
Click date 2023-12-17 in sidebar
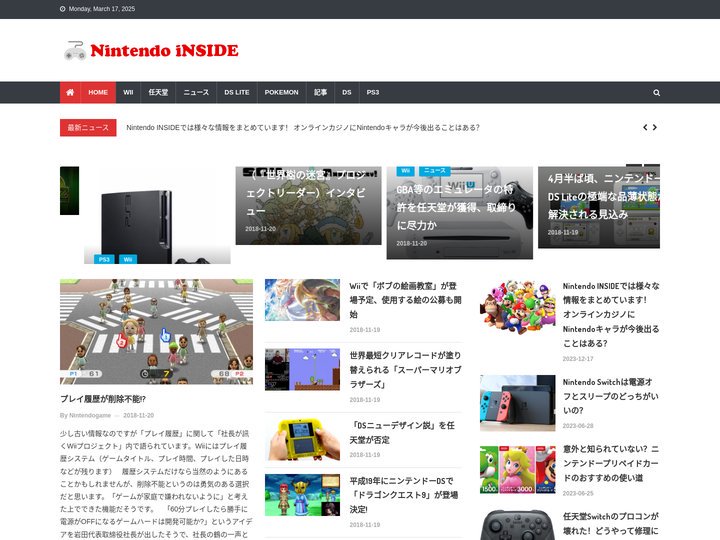(x=578, y=359)
